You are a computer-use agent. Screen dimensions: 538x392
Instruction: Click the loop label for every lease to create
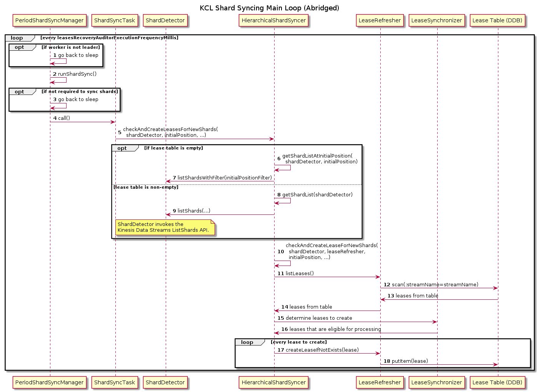(x=247, y=342)
